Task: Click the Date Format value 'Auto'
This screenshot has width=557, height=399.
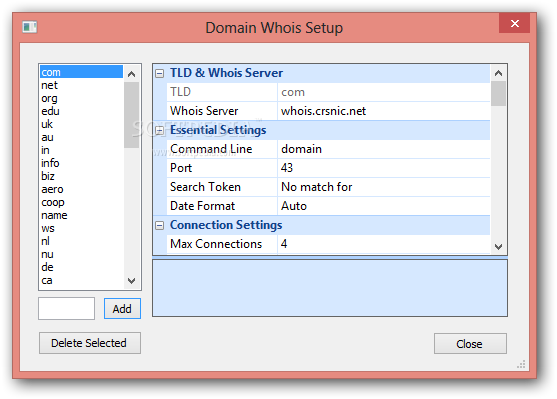Action: 384,206
